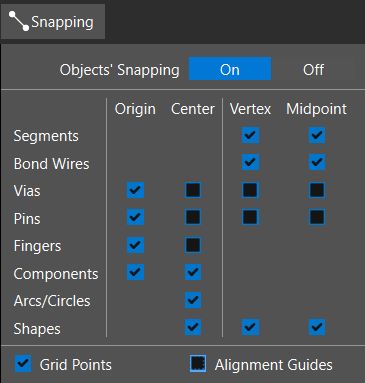Uncheck Components Center snapping

[x=193, y=272]
